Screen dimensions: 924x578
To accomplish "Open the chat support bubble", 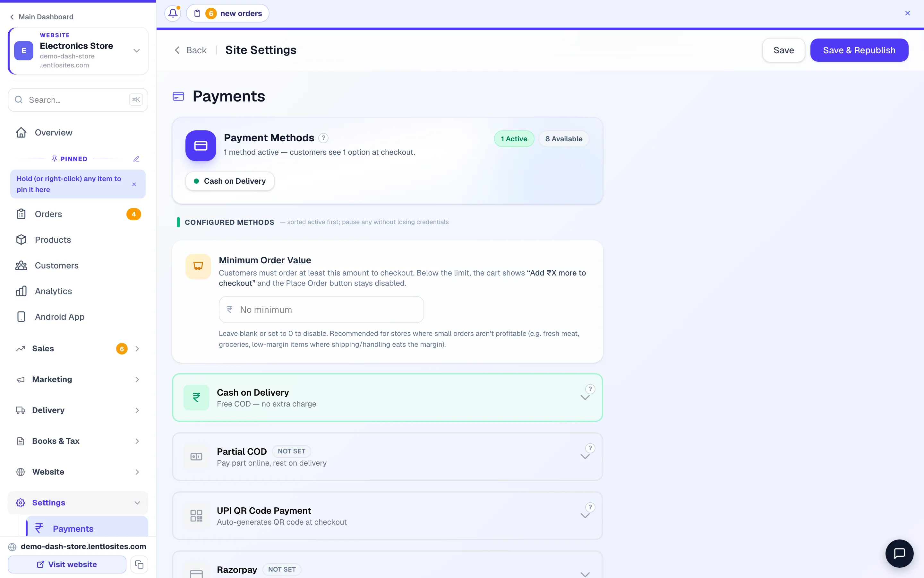I will (900, 553).
